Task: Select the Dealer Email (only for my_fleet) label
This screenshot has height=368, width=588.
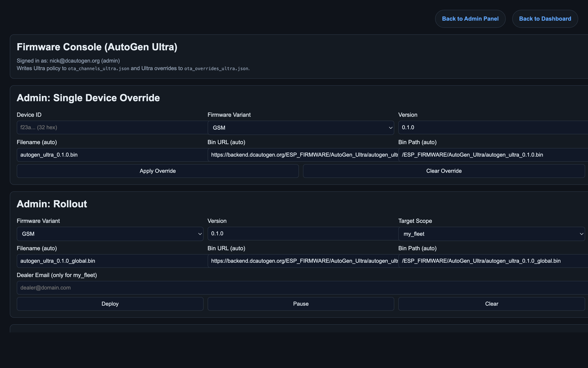Action: (57, 275)
